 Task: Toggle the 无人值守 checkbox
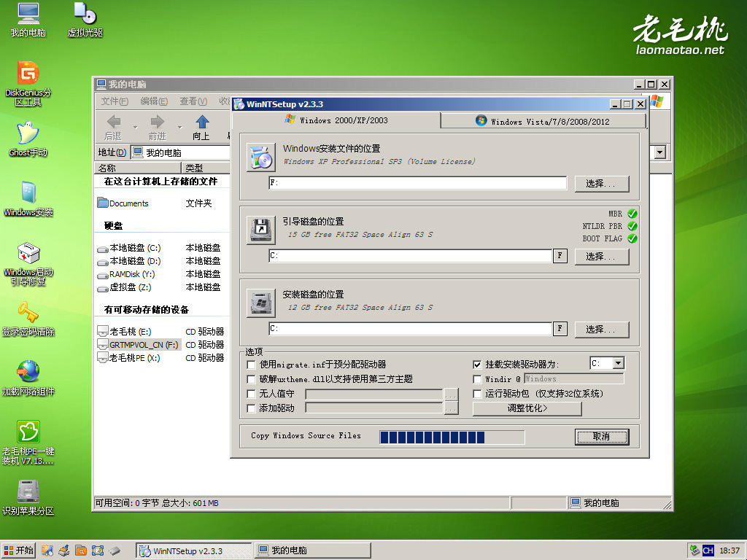tap(251, 394)
